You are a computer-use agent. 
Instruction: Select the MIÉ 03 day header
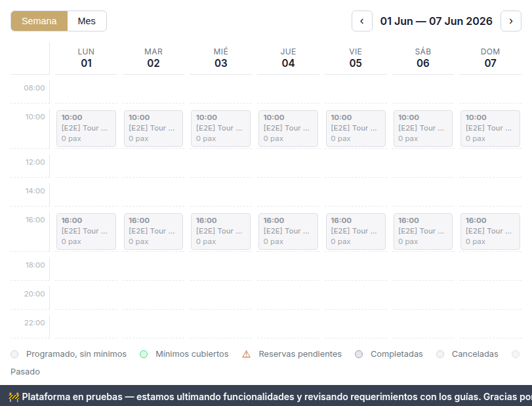(221, 58)
